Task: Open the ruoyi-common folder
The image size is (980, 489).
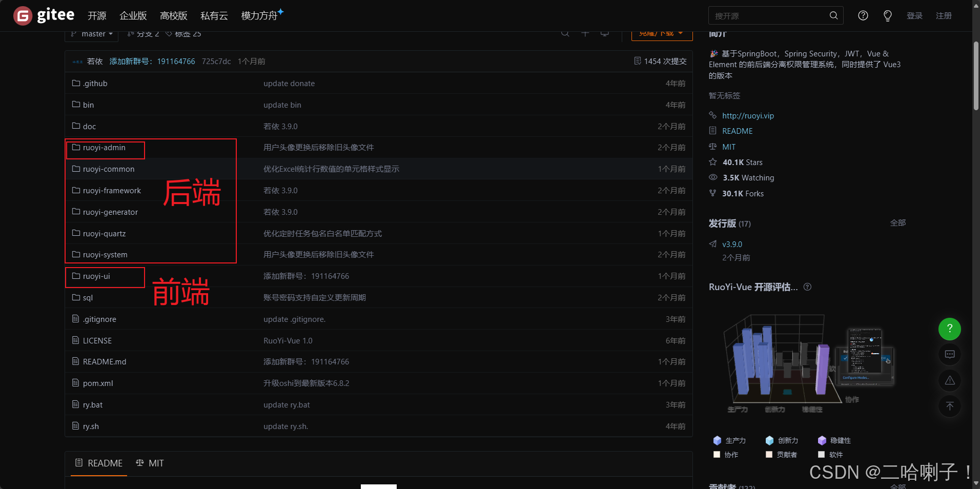Action: click(x=109, y=169)
